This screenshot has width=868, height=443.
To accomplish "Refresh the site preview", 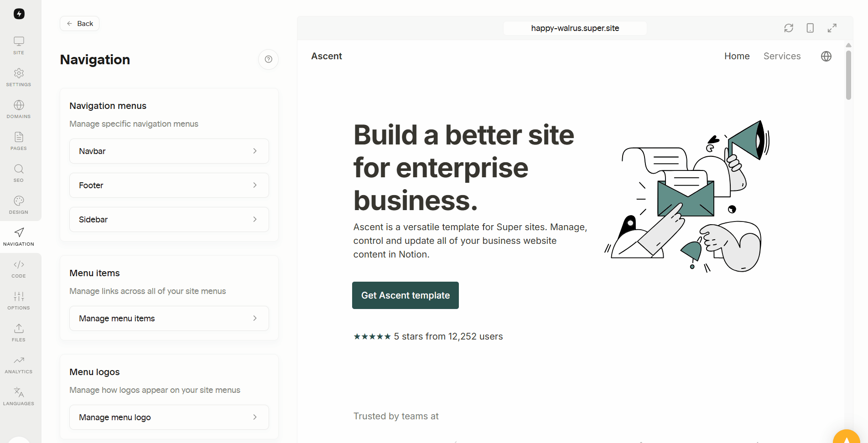I will click(789, 28).
